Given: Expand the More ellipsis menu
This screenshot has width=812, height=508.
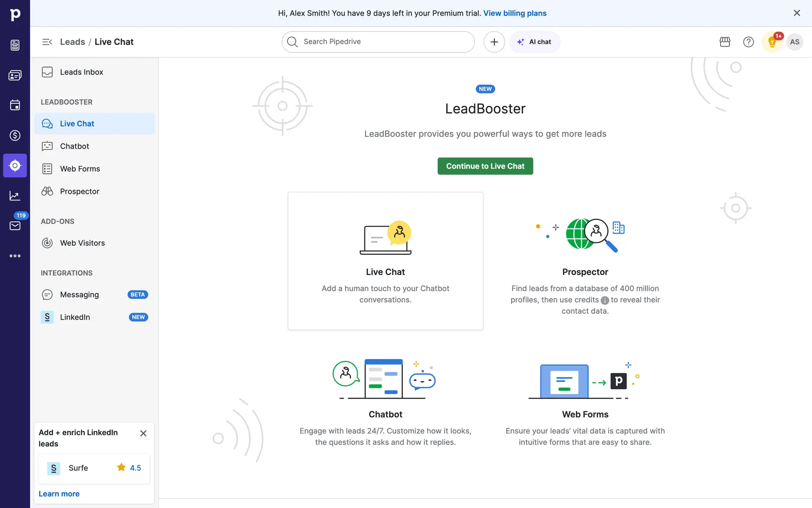Looking at the screenshot, I should [15, 256].
